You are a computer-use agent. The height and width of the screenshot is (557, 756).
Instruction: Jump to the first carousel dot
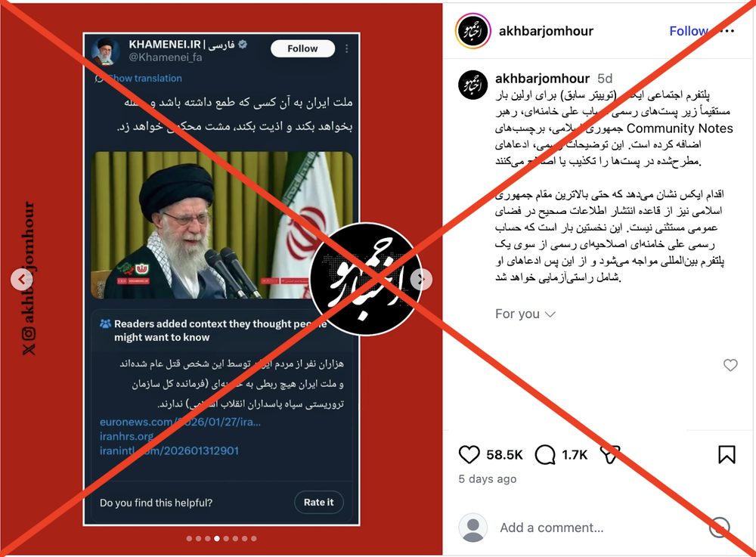point(189,539)
